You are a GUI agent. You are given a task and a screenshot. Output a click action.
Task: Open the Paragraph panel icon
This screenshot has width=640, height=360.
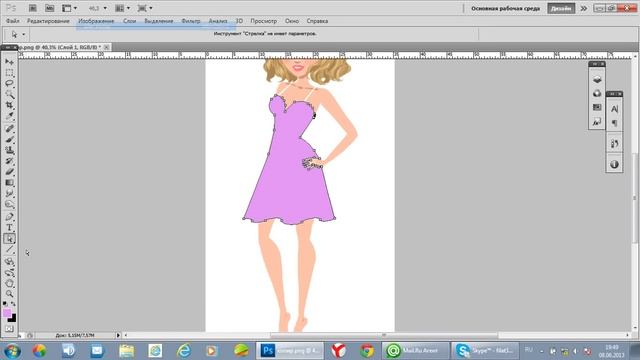[614, 123]
